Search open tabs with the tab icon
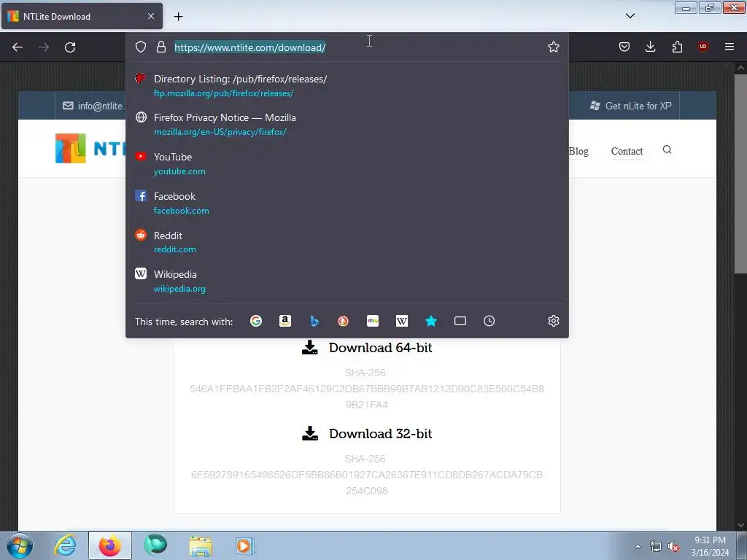 pyautogui.click(x=460, y=321)
